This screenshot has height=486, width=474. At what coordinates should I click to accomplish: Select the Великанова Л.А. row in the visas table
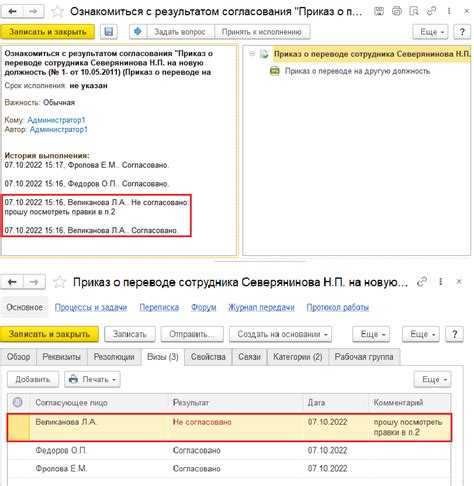(229, 427)
